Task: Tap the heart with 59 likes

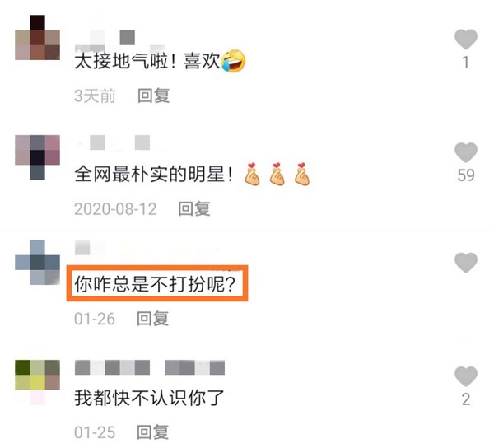Action: click(x=466, y=152)
